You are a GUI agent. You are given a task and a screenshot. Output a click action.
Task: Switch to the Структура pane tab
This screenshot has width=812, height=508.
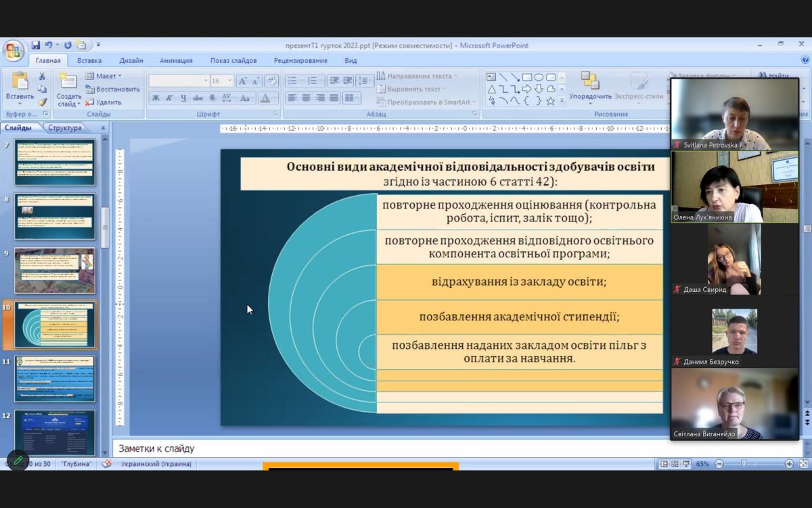click(x=65, y=127)
